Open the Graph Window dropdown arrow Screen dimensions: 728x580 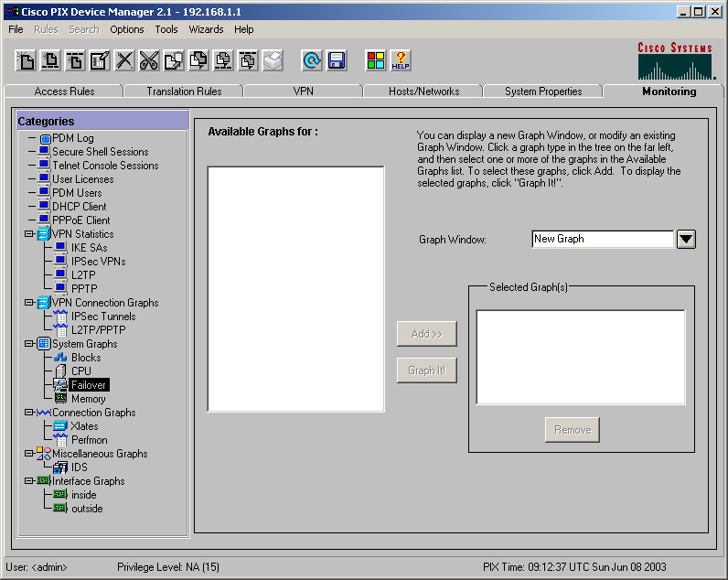pos(686,240)
